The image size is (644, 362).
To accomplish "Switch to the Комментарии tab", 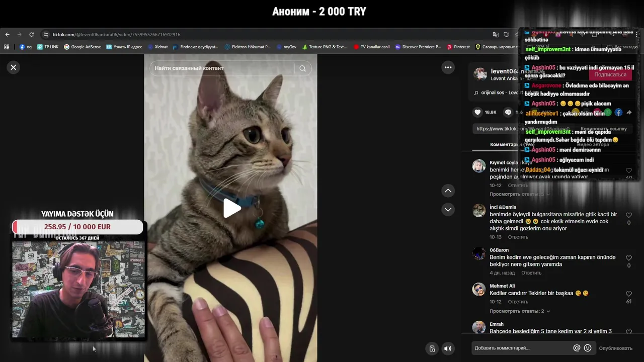I will (x=512, y=144).
